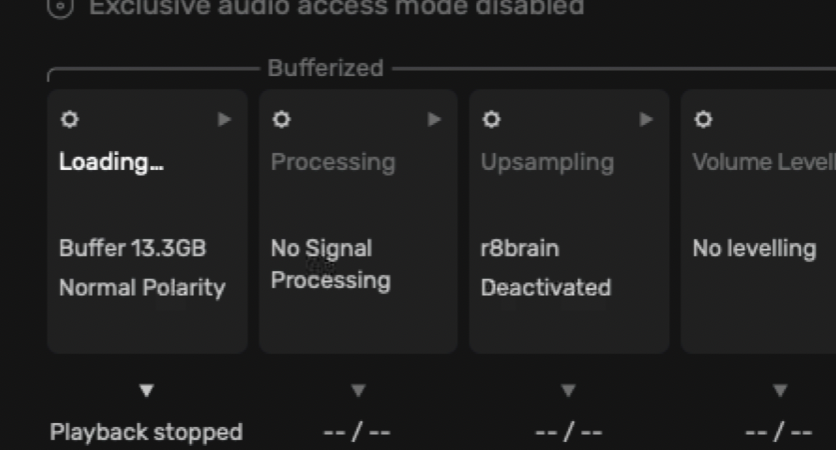Expand the down arrow below Processing card

(358, 391)
